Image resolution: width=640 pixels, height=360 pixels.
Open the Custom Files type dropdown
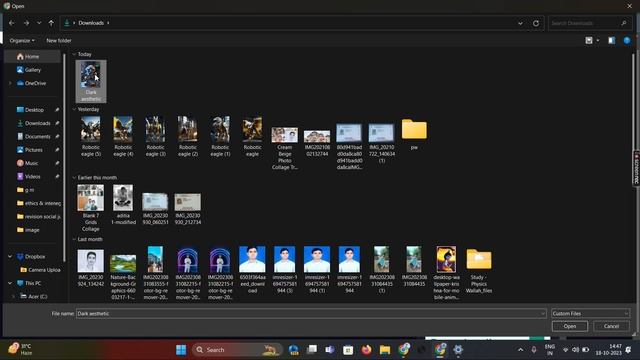tap(590, 313)
